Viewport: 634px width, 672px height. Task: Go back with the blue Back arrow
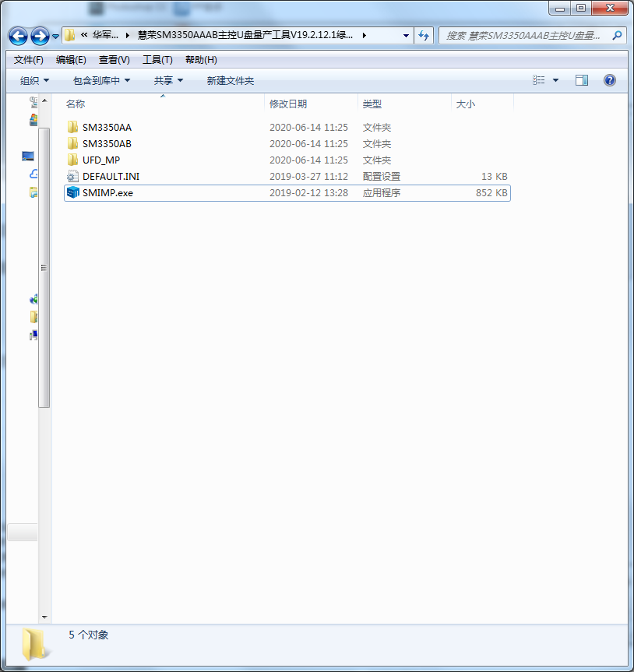point(19,36)
